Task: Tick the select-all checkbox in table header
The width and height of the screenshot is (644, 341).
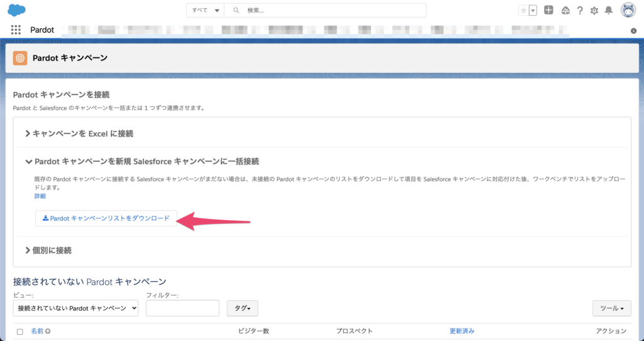Action: click(19, 332)
